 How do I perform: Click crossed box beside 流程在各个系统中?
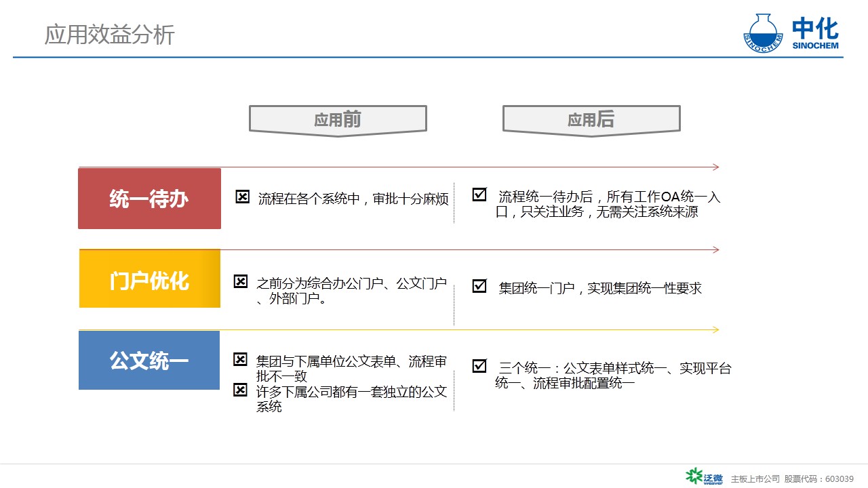(242, 197)
